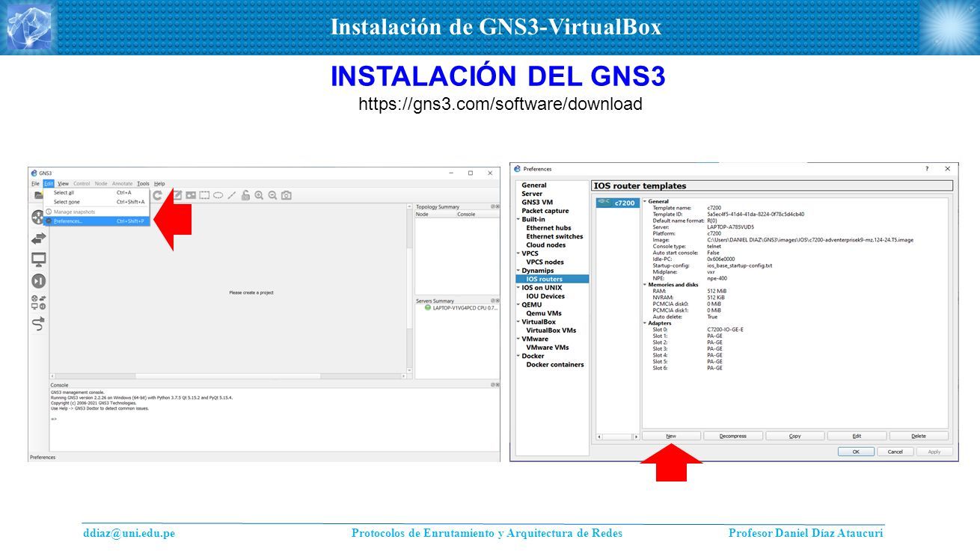This screenshot has width=980, height=551.
Task: Click the Insert a picture toolbar icon
Action: [x=191, y=195]
